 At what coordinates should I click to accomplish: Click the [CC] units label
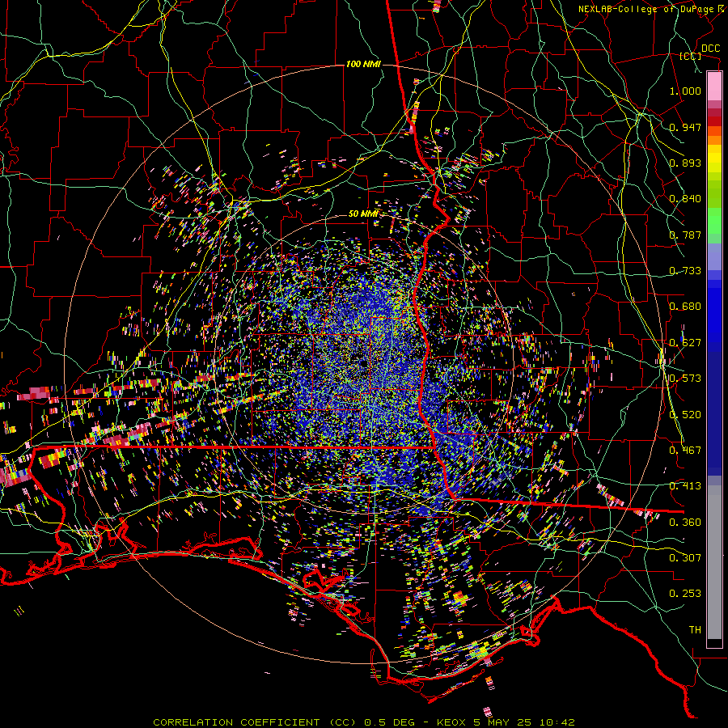click(x=691, y=56)
